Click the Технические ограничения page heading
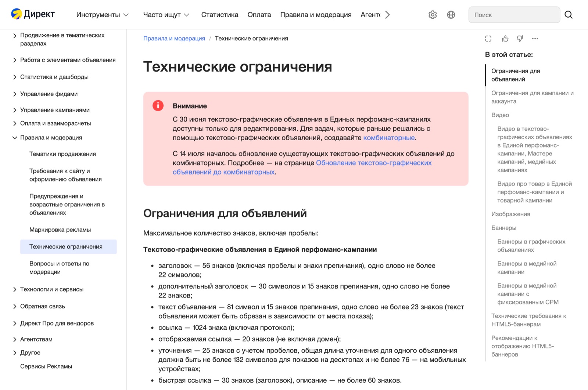The height and width of the screenshot is (390, 588). pos(237,67)
